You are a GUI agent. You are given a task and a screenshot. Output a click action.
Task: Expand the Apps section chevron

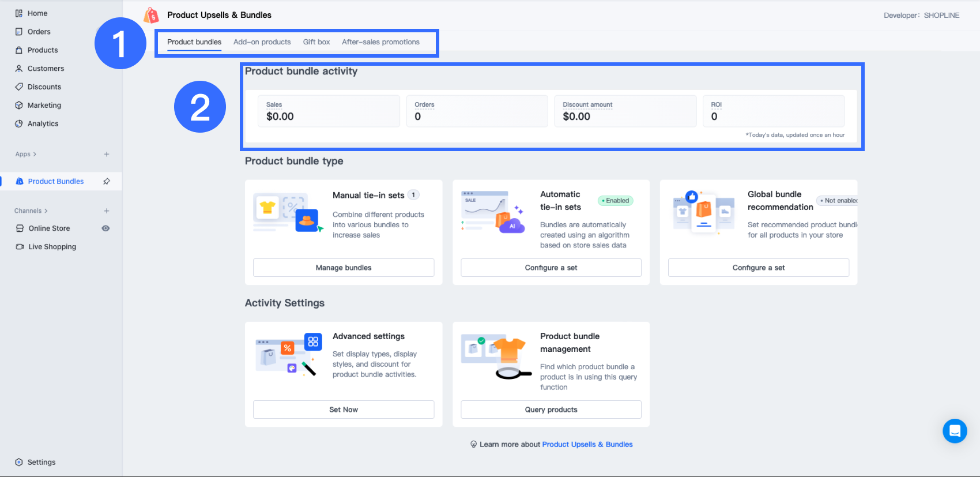coord(35,155)
